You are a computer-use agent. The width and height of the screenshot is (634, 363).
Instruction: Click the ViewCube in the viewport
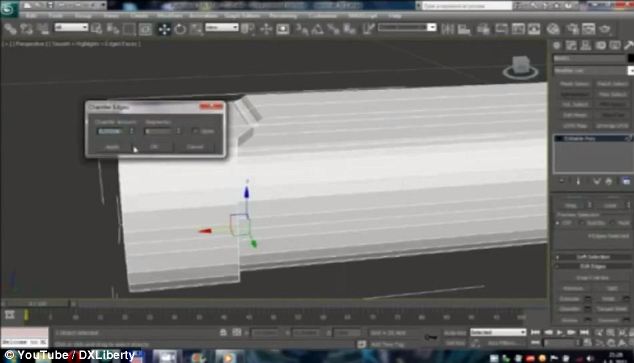click(520, 68)
